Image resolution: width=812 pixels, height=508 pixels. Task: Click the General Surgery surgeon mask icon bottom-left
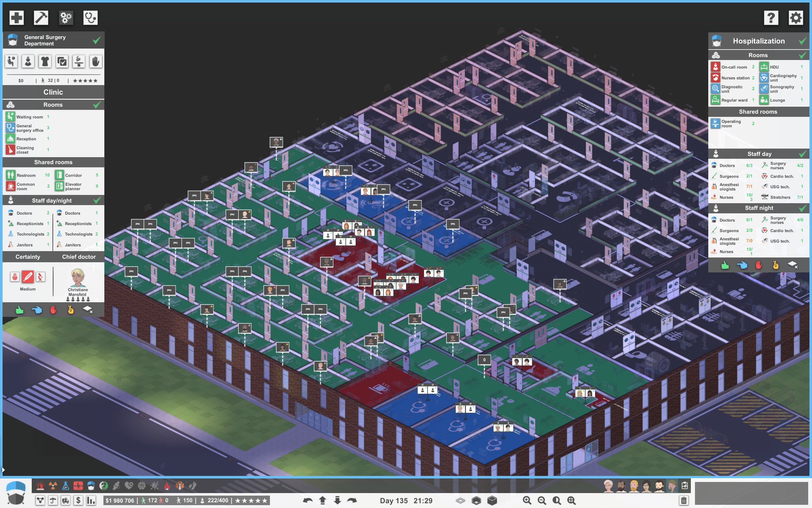[x=16, y=493]
